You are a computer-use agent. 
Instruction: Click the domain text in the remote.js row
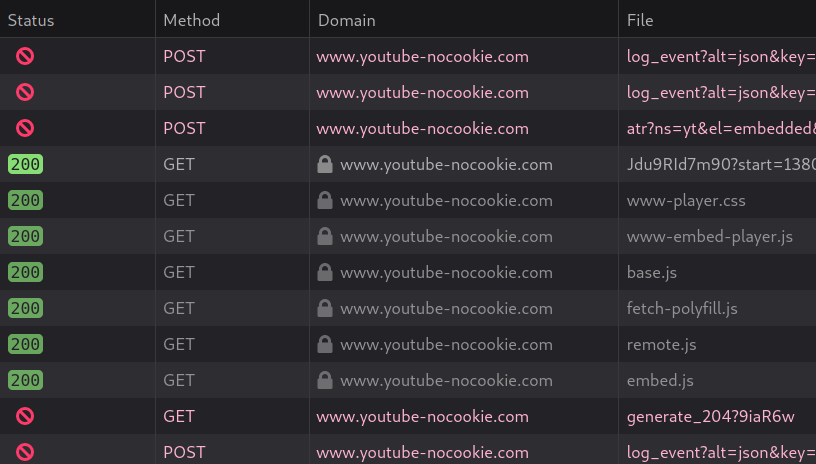(447, 344)
